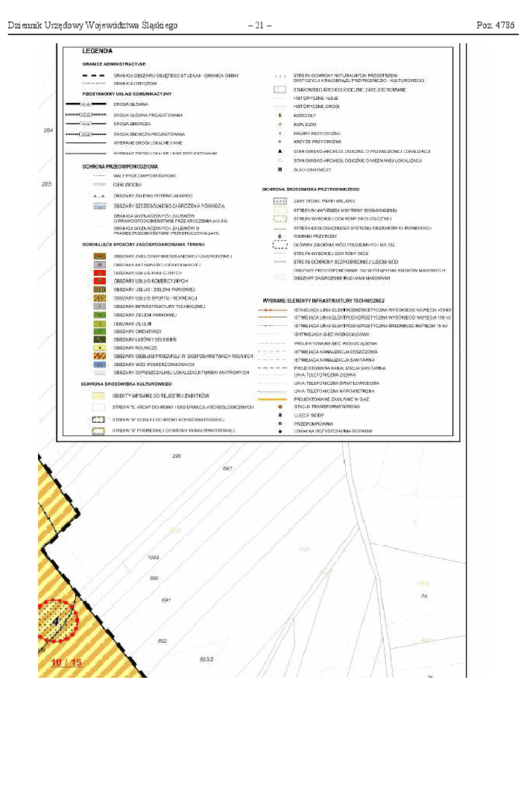The image size is (527, 812).
Task: Click the striped swatch beside OBSZARY USŁUG SPORTU I REKREACJI
Action: click(x=99, y=298)
